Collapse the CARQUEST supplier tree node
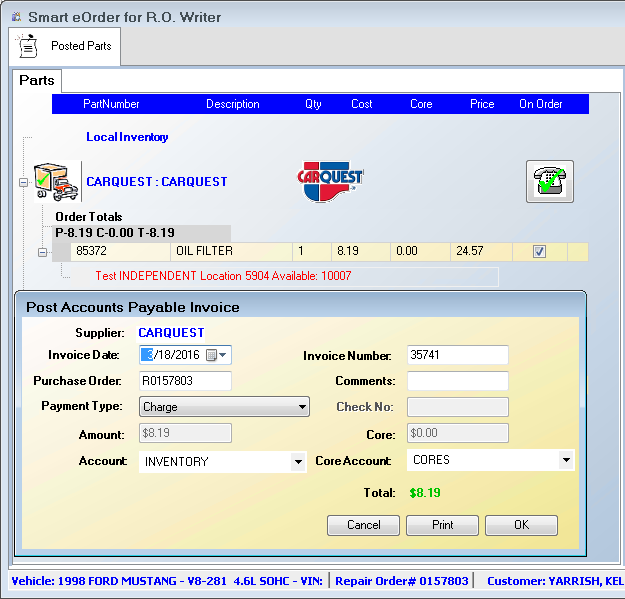 (x=23, y=182)
